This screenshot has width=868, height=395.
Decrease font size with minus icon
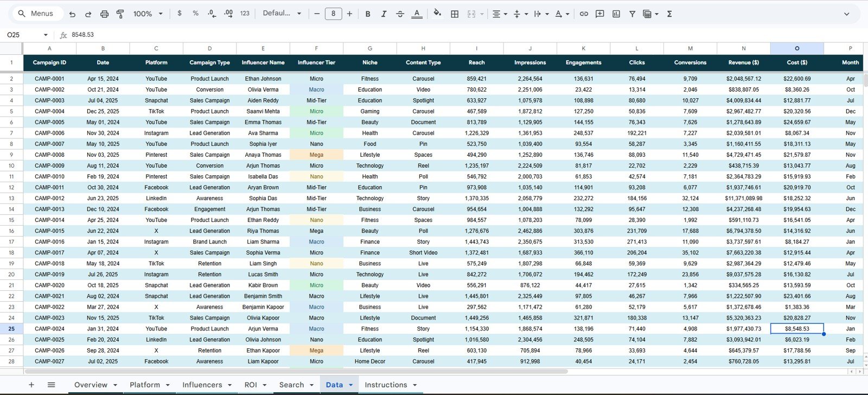coord(317,14)
